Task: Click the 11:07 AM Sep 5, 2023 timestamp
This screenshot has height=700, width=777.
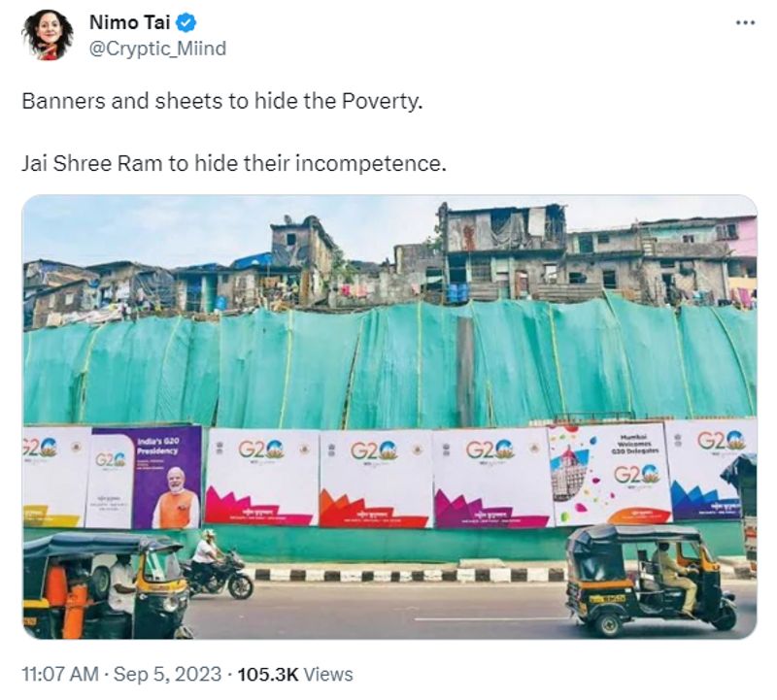Action: pyautogui.click(x=121, y=674)
